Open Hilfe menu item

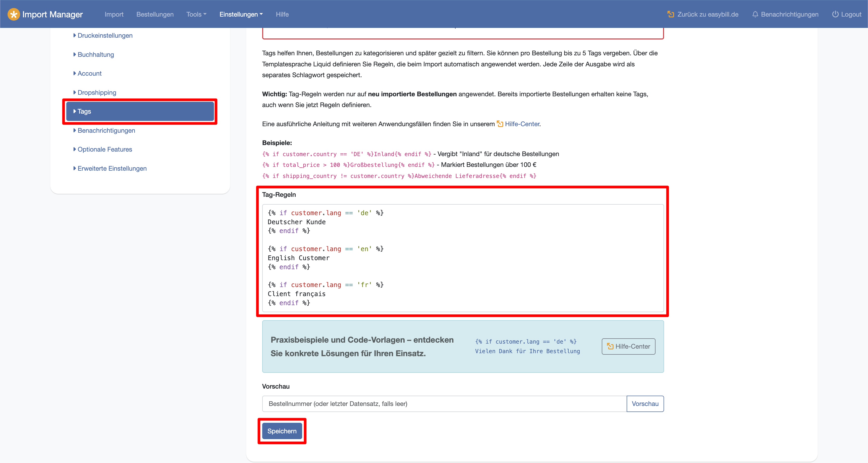[x=282, y=14]
